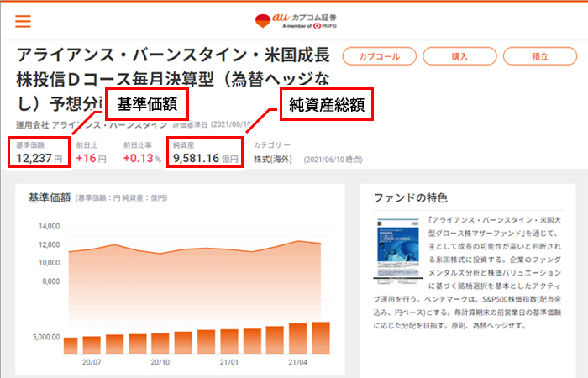Click the au Kabucom Securities logo
588x378 pixels.
click(296, 21)
